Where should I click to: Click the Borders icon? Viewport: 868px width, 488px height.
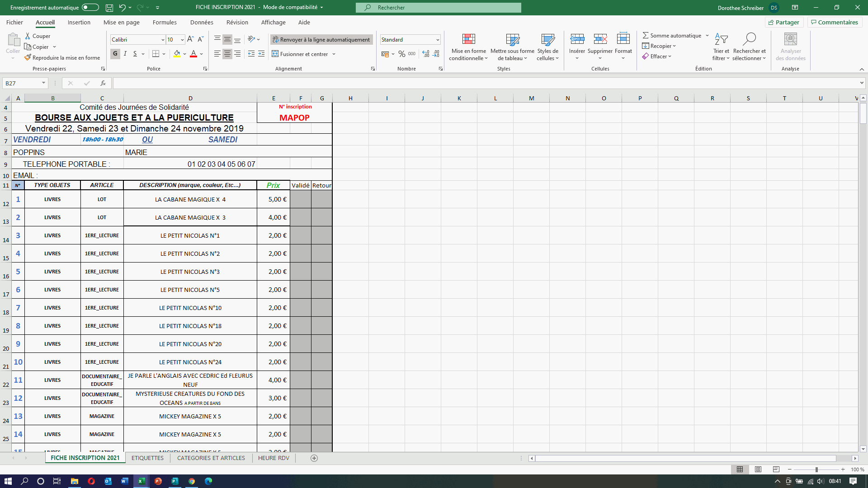pyautogui.click(x=156, y=54)
